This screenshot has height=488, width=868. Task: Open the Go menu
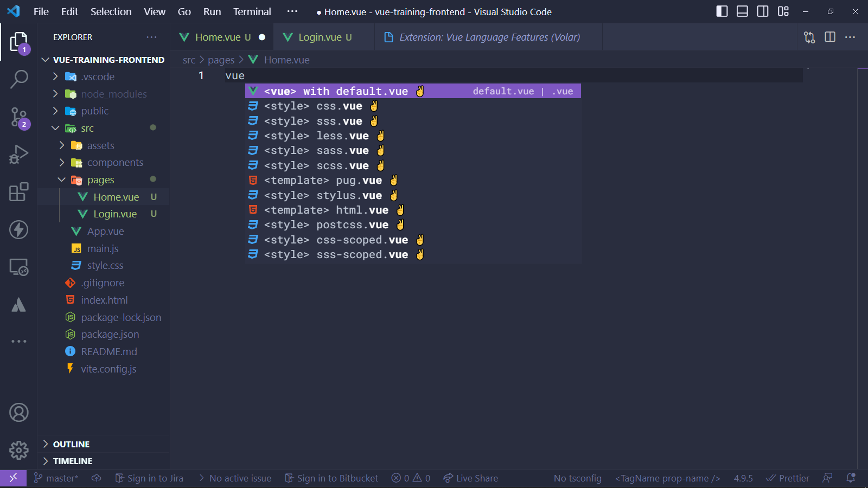pos(184,11)
